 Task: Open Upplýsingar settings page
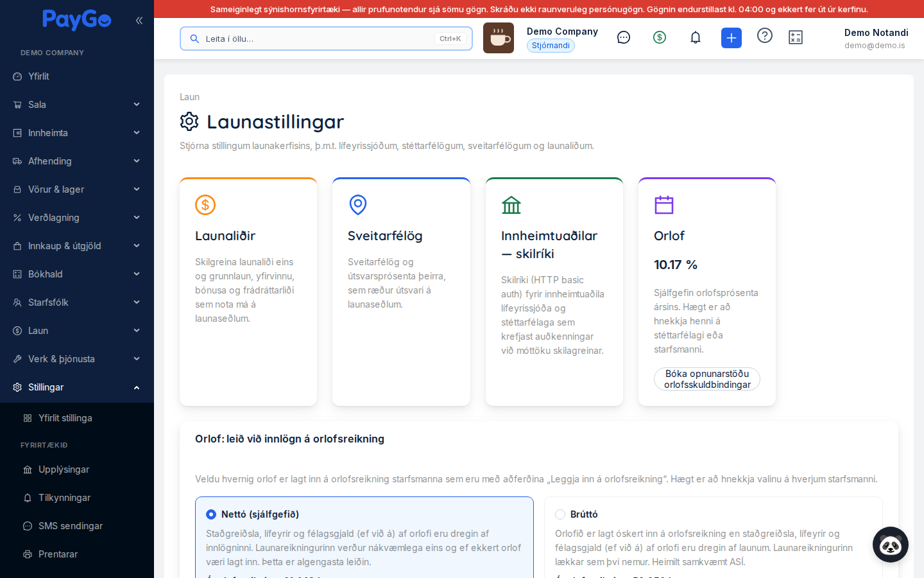tap(77, 469)
